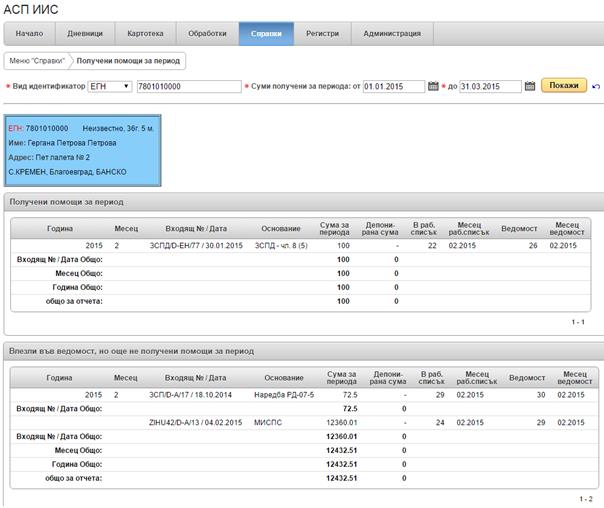Viewport: 604px width, 508px height.
Task: Go to the Картотека tab
Action: [x=146, y=33]
